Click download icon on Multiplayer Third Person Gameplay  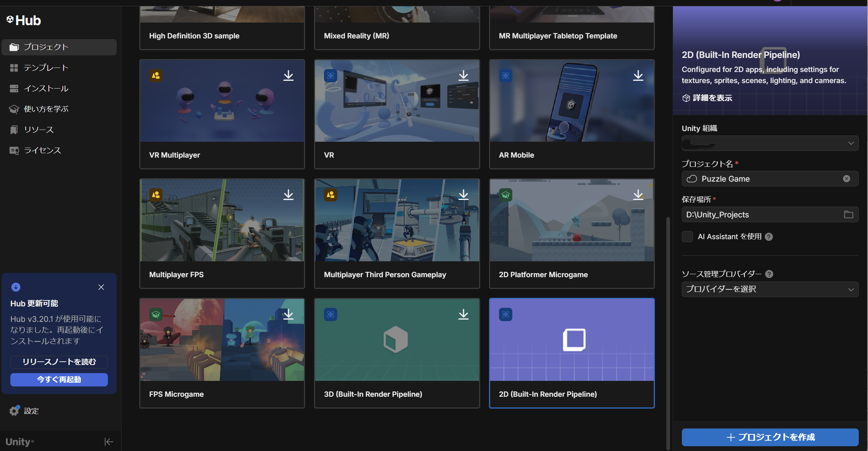(463, 195)
